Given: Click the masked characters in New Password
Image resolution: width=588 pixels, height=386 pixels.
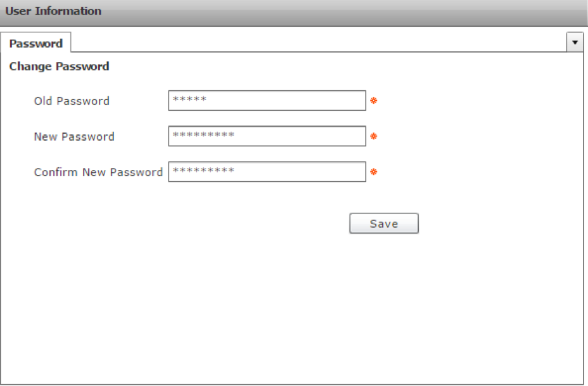Looking at the screenshot, I should [x=203, y=136].
